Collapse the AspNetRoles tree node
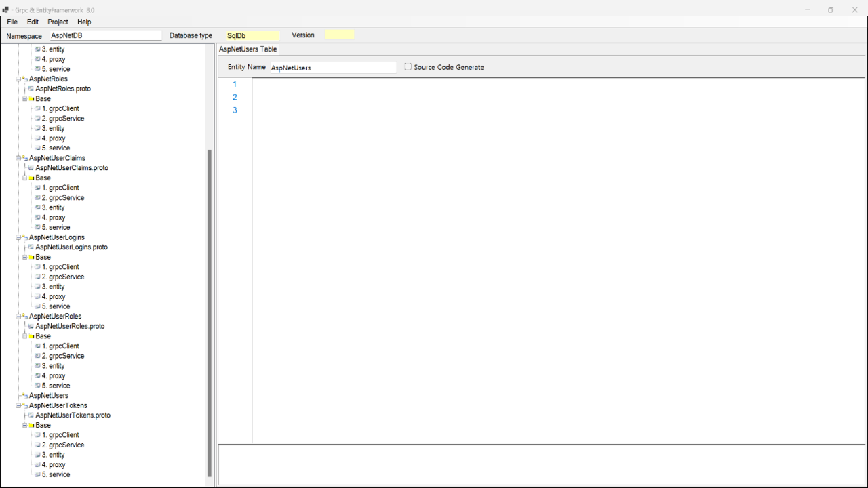Image resolution: width=868 pixels, height=488 pixels. [18, 79]
